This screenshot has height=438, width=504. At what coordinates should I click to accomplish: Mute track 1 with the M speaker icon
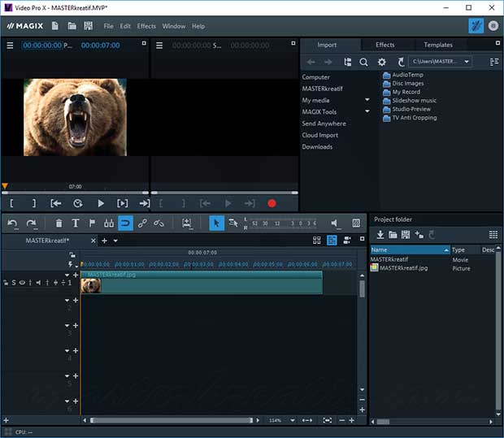(38, 283)
